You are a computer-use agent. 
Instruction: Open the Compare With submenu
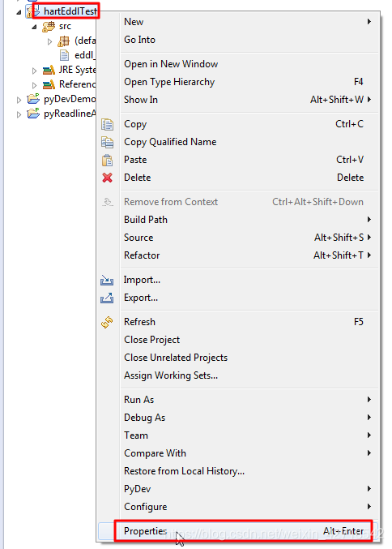pyautogui.click(x=249, y=453)
